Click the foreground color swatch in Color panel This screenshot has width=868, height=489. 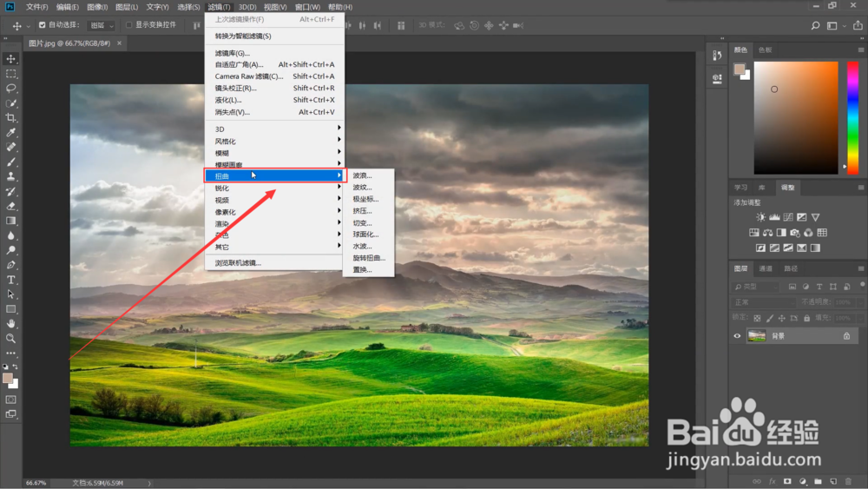tap(739, 69)
